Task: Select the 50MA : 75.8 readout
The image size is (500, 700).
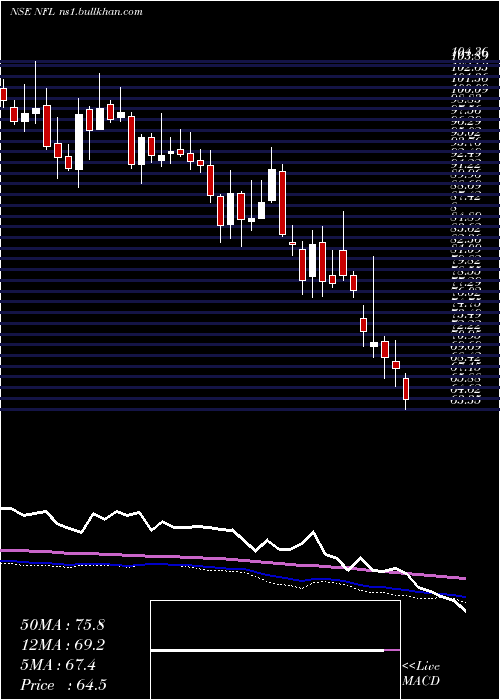Action: [x=62, y=625]
